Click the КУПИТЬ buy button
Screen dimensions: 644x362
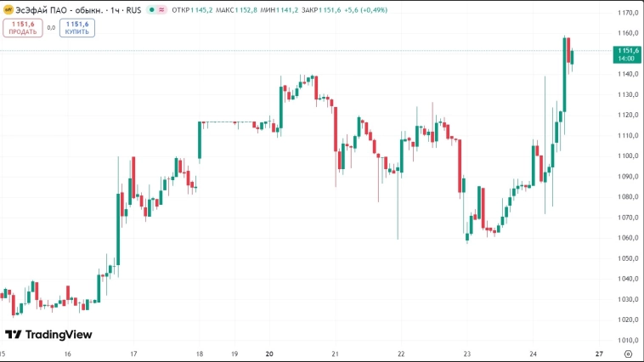tap(77, 28)
